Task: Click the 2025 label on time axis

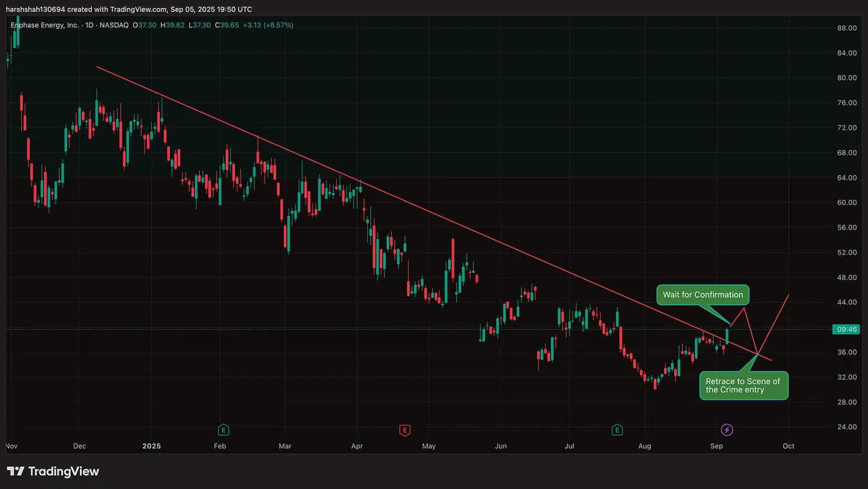Action: [151, 446]
